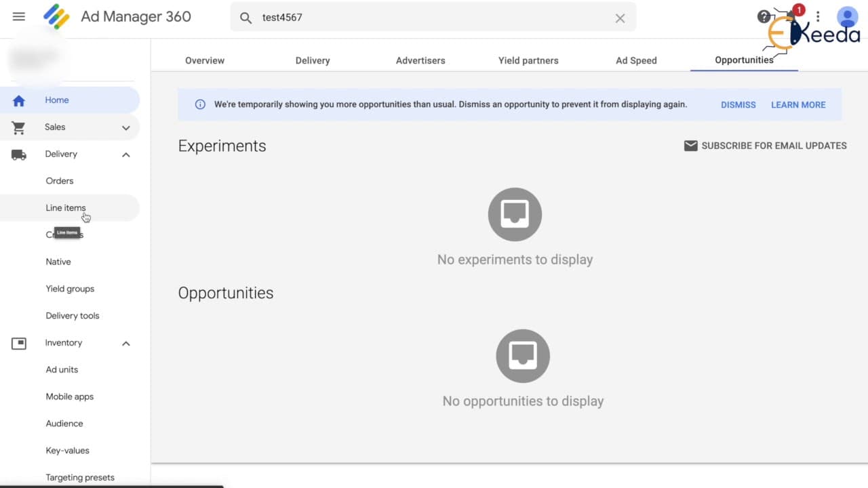Click the Ad Manager 360 logo

[56, 17]
